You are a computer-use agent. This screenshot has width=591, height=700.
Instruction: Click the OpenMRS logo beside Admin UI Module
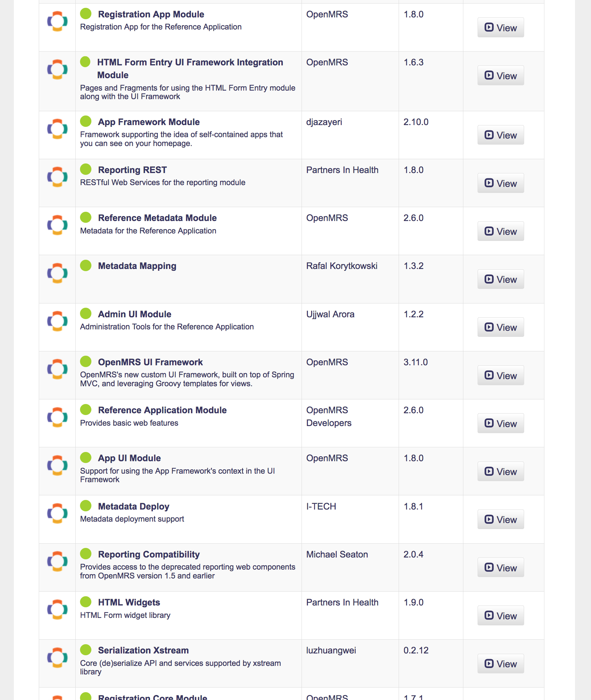coord(57,321)
